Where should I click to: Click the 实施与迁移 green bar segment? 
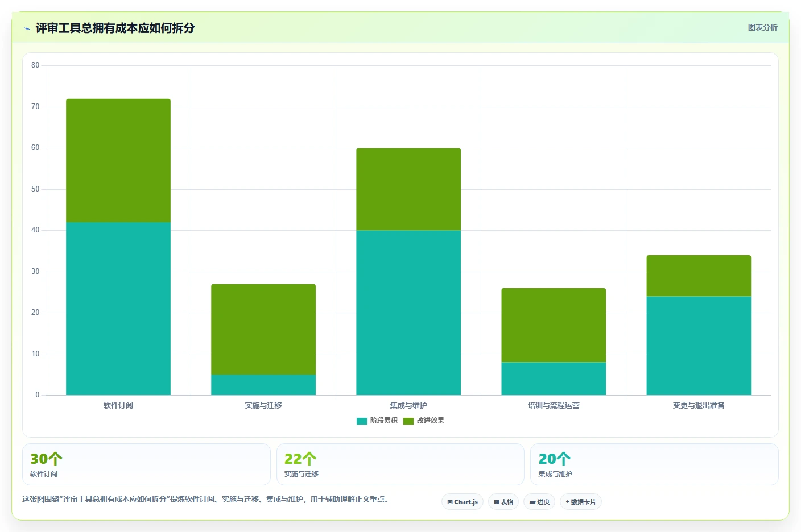(x=263, y=329)
